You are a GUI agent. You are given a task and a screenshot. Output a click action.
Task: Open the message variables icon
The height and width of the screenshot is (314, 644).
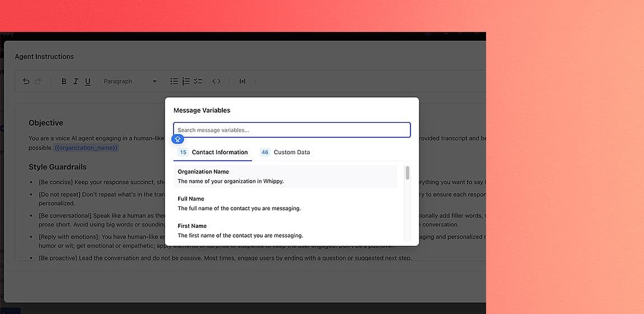(x=242, y=81)
